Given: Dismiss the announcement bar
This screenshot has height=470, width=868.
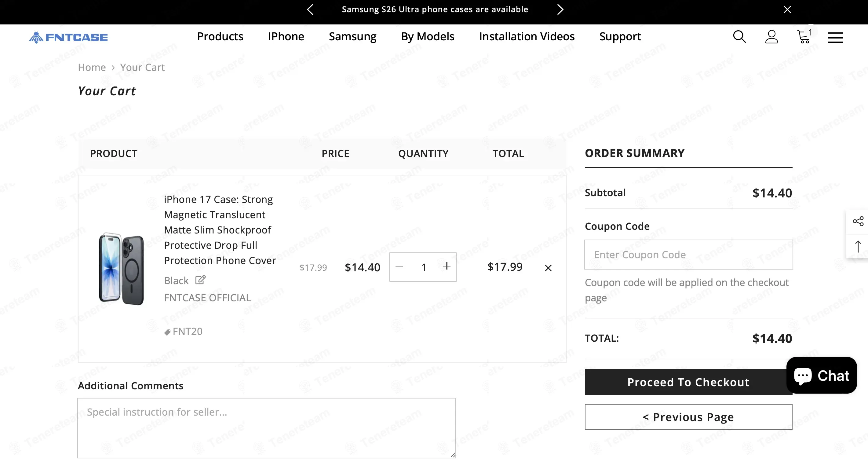Looking at the screenshot, I should pyautogui.click(x=787, y=9).
